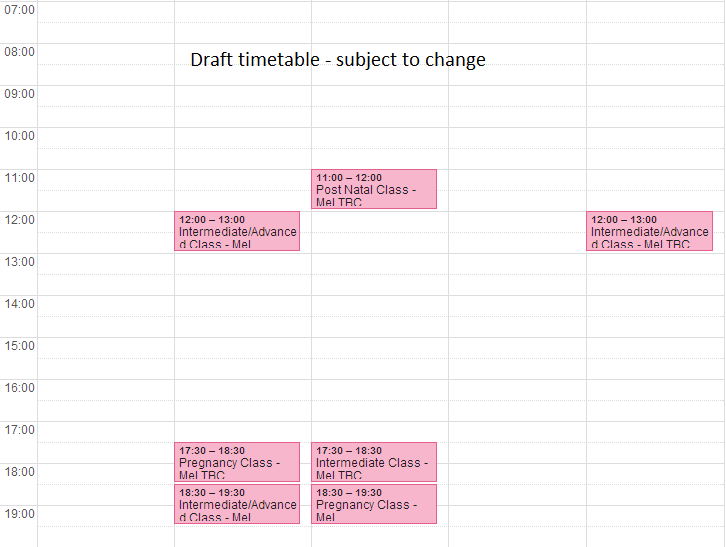Select the leftmost 12:00 Intermediate/Advanced Class event
726x547 pixels.
point(237,231)
